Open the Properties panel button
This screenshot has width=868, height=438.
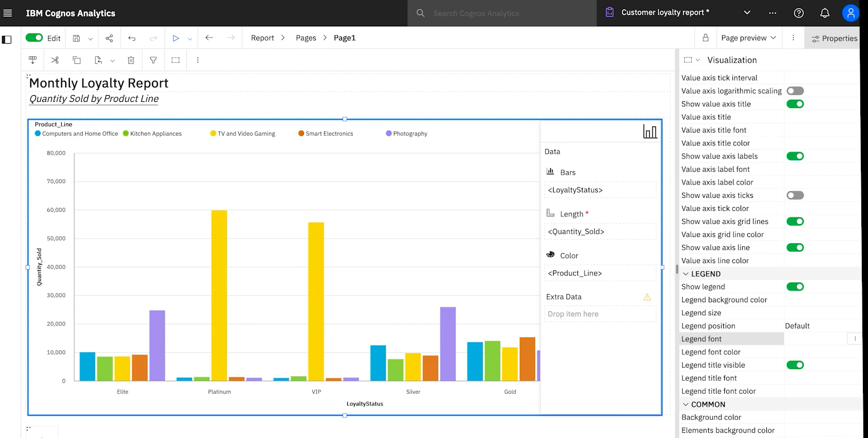pos(834,39)
